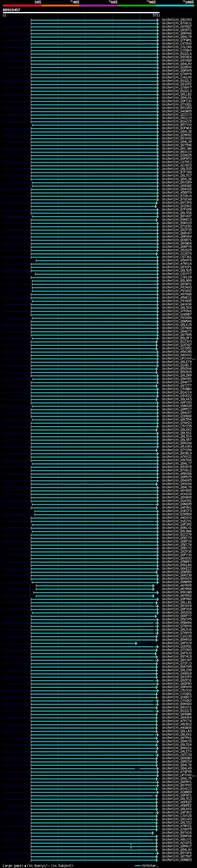Image resolution: width=197 pixels, height=868 pixels.
Task: Click the cyan alignment bar for UniRef100_A9NW93
Action: pyautogui.click(x=94, y=860)
